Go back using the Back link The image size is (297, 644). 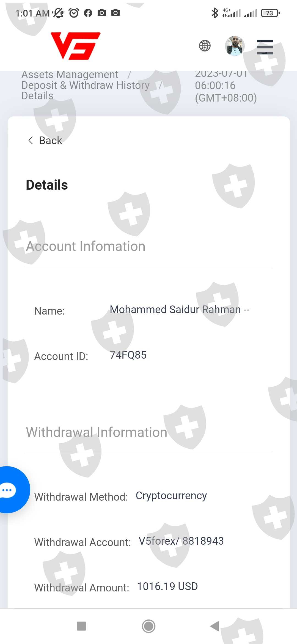tap(46, 141)
